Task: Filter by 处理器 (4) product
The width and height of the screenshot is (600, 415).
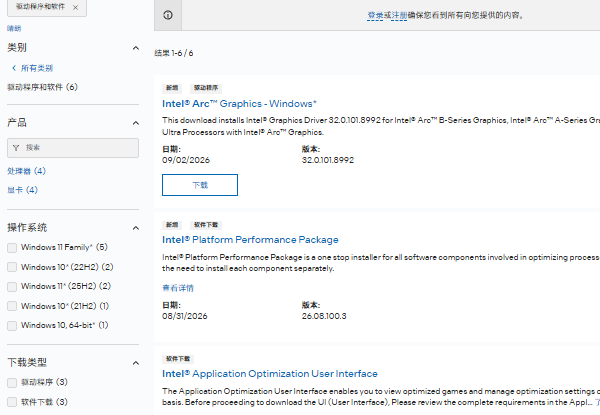Action: 26,171
